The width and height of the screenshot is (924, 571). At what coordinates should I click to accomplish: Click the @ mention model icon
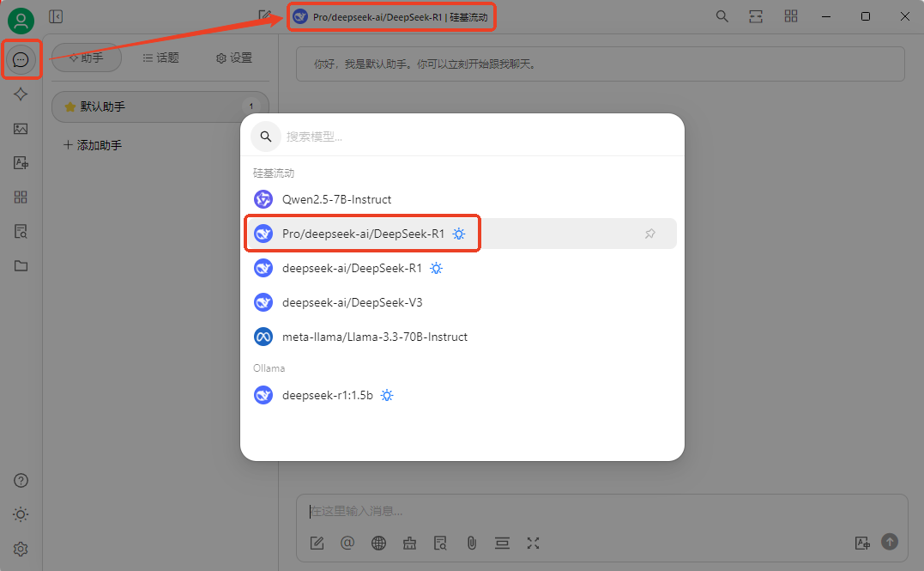(347, 543)
